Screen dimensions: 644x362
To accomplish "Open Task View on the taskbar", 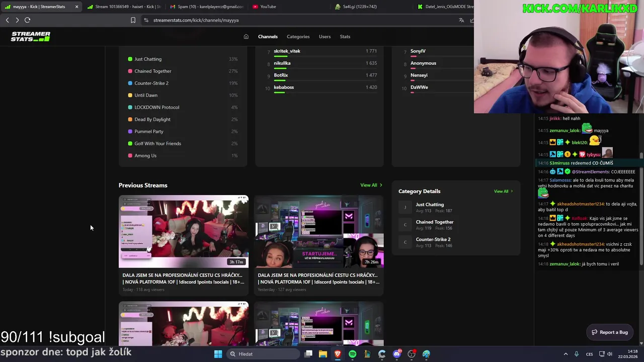I will tap(308, 354).
